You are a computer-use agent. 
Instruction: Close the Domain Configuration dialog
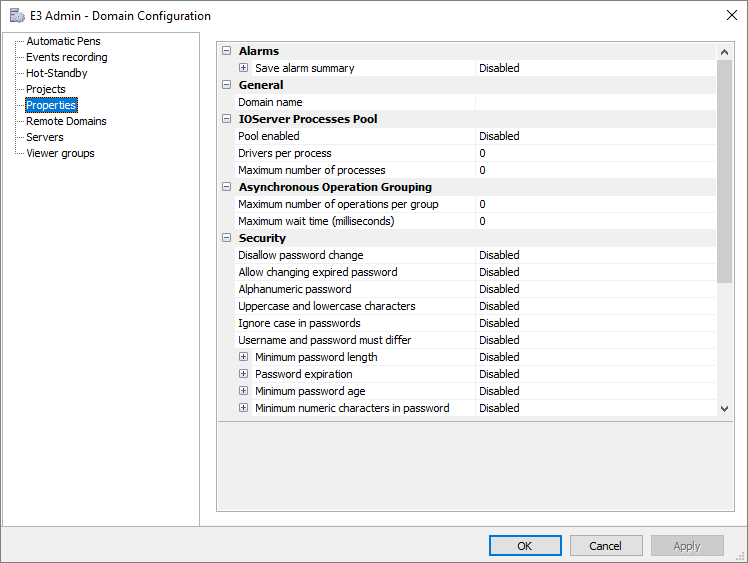tap(732, 15)
